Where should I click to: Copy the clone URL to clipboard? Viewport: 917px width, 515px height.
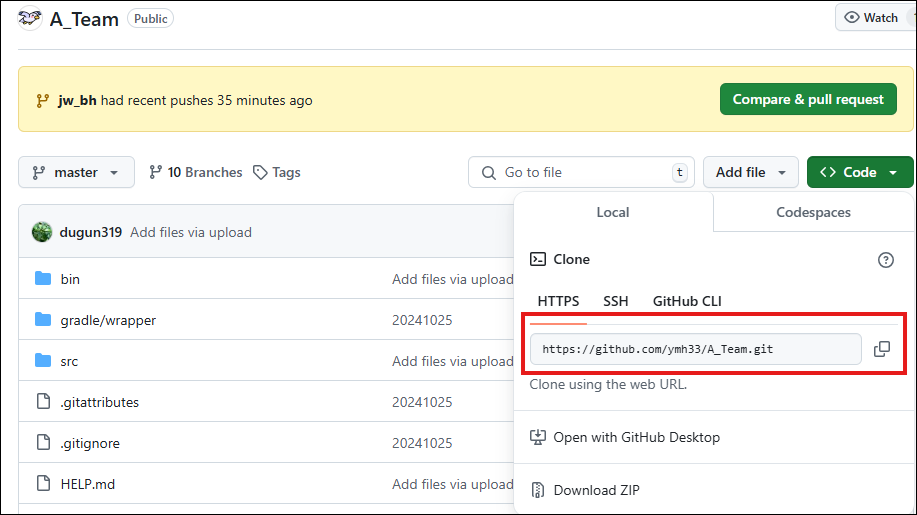point(882,349)
